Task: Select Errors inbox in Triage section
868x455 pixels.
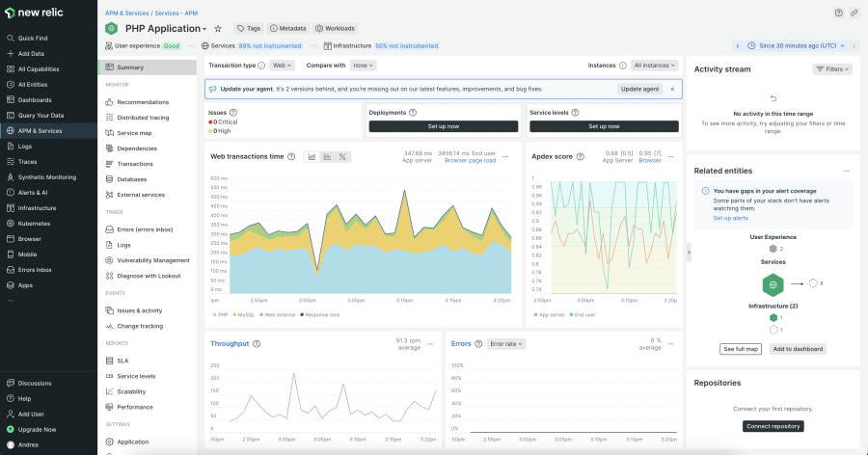Action: pos(145,229)
